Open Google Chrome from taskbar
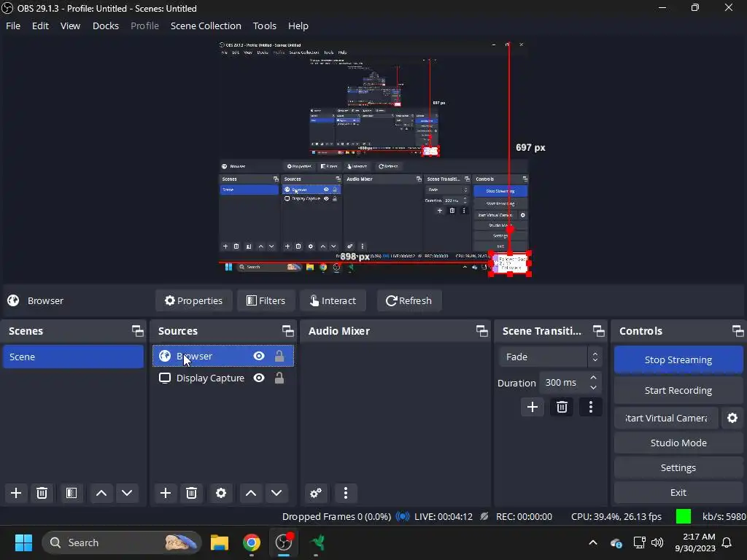Image resolution: width=747 pixels, height=560 pixels. click(x=252, y=542)
